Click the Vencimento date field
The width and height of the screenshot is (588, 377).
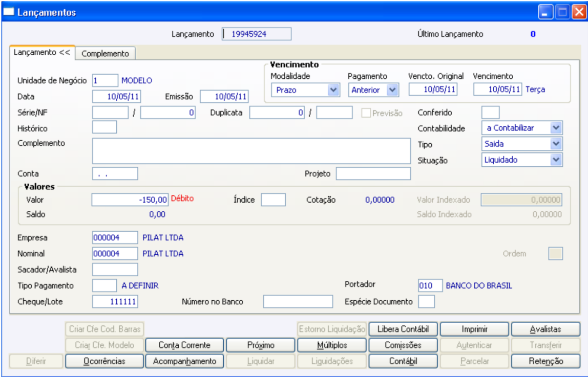[x=498, y=90]
